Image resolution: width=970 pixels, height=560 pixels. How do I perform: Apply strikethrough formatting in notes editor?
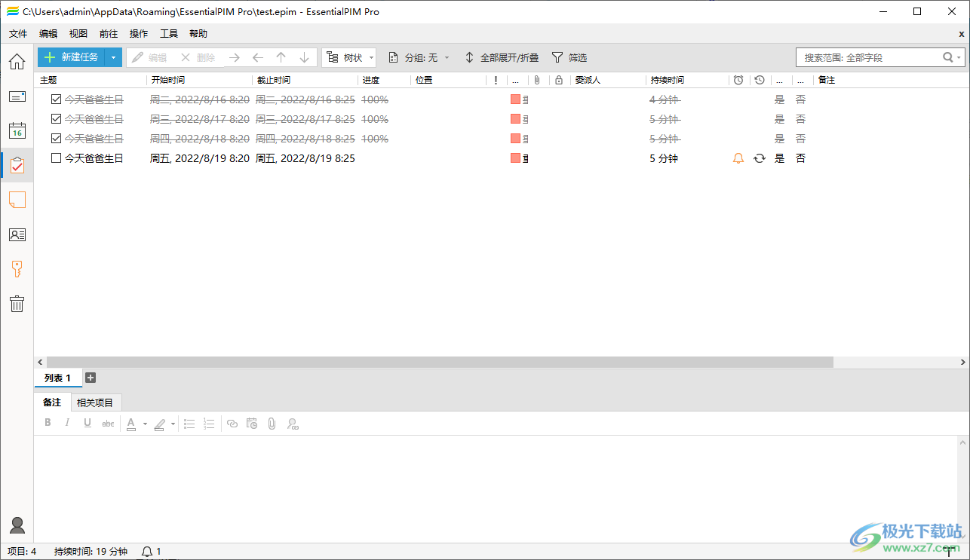108,424
